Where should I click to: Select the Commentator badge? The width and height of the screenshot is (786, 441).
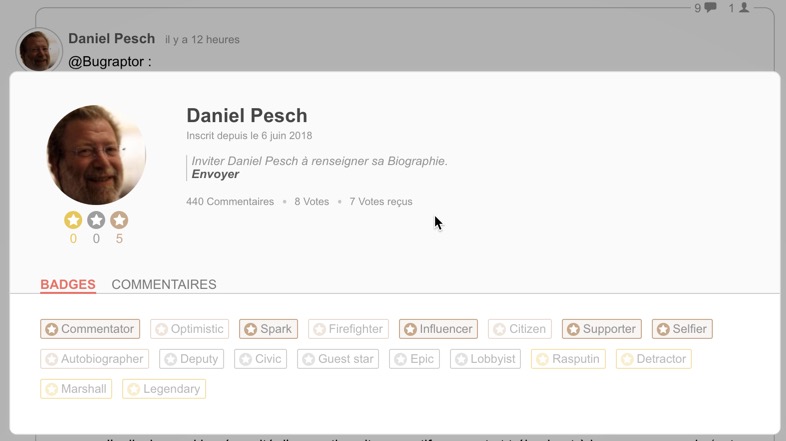point(90,329)
